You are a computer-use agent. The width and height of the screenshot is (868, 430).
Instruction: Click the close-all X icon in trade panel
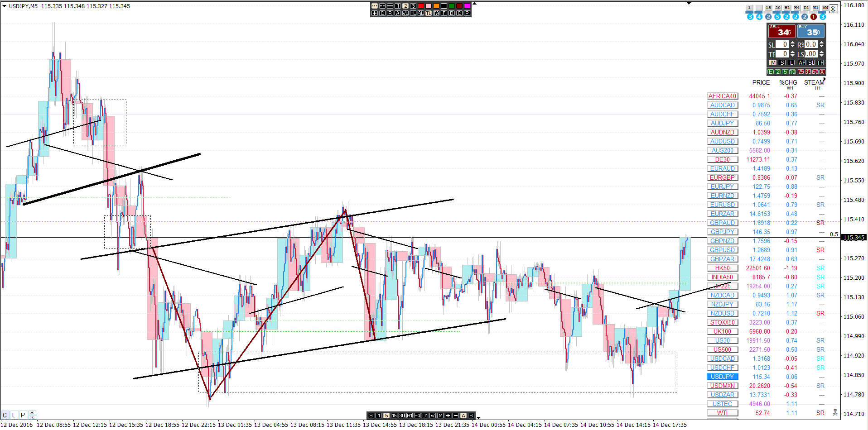(822, 72)
